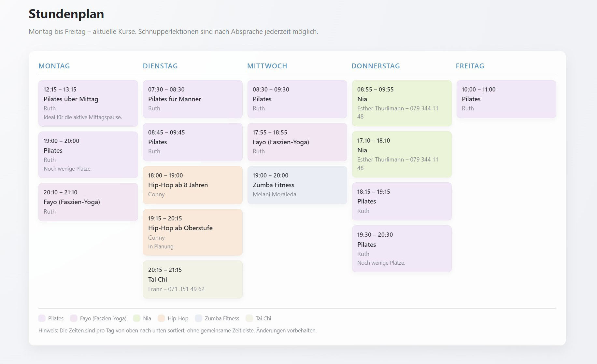597x364 pixels.
Task: Click the Zumba Fitness legend swatch
Action: pos(198,318)
